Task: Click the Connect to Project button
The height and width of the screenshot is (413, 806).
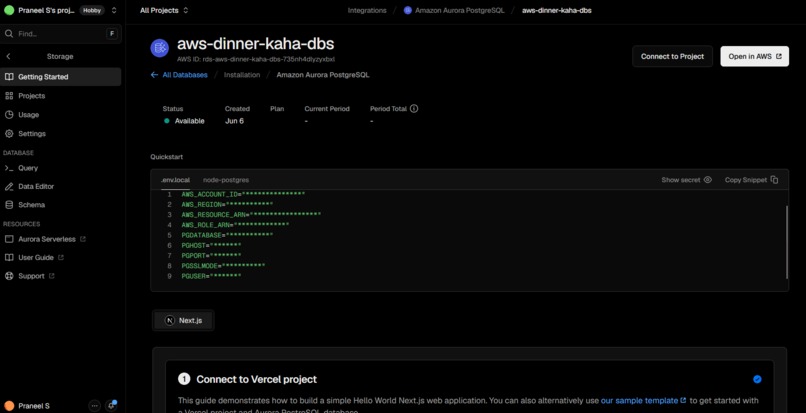Action: pos(672,57)
